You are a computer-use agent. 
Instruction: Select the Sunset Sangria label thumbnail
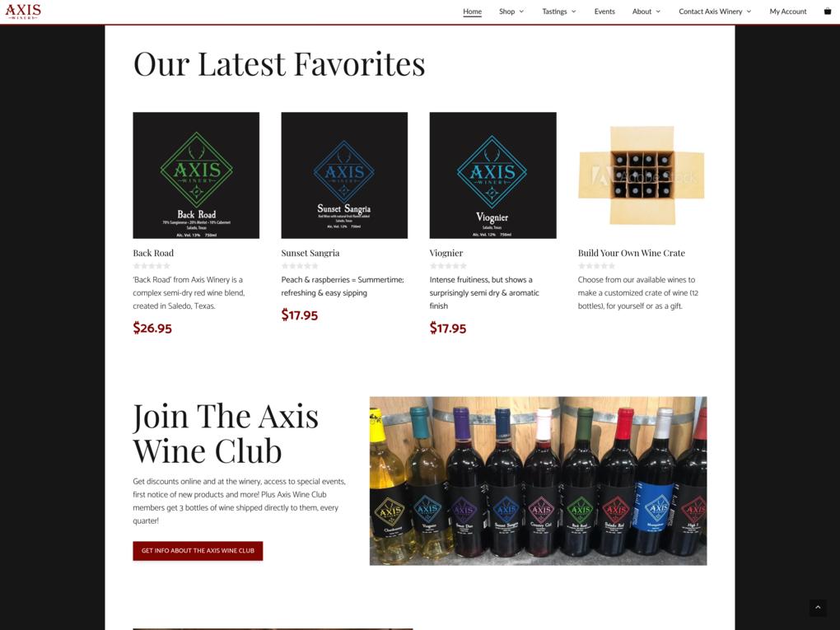pos(344,175)
